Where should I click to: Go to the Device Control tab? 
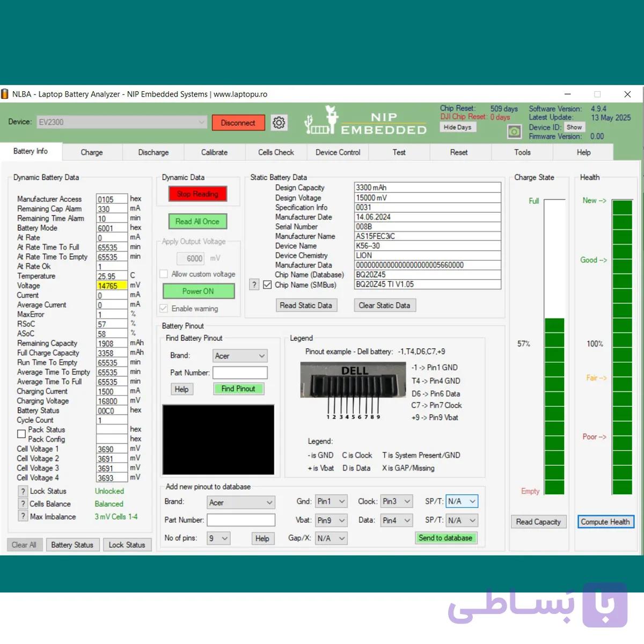tap(338, 152)
